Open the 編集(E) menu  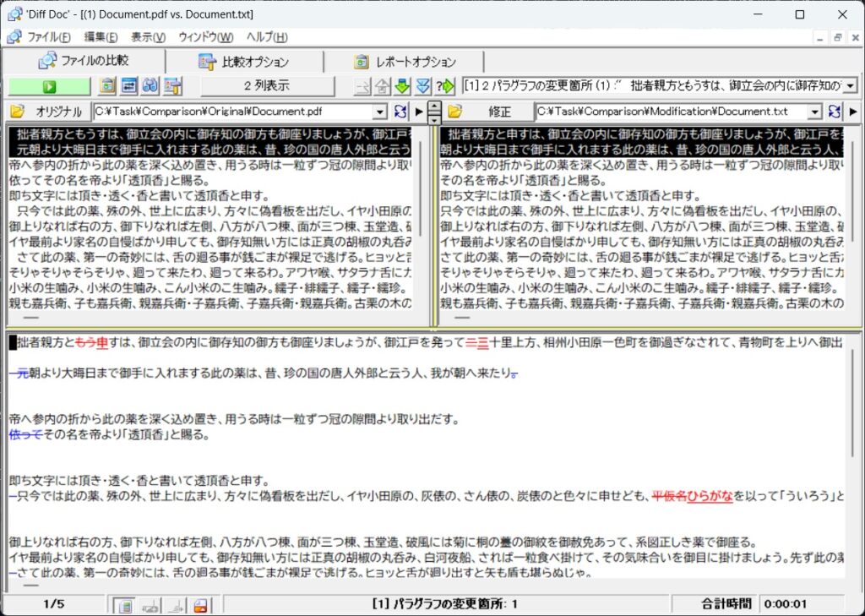pyautogui.click(x=101, y=37)
